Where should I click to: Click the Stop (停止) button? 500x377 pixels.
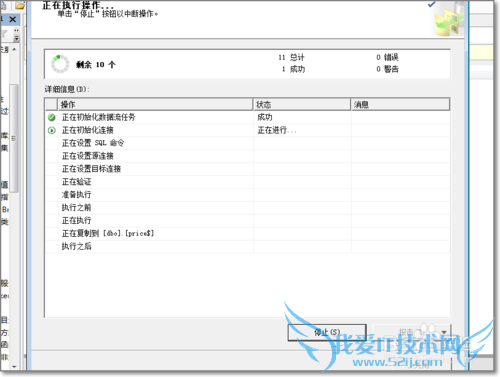327,332
